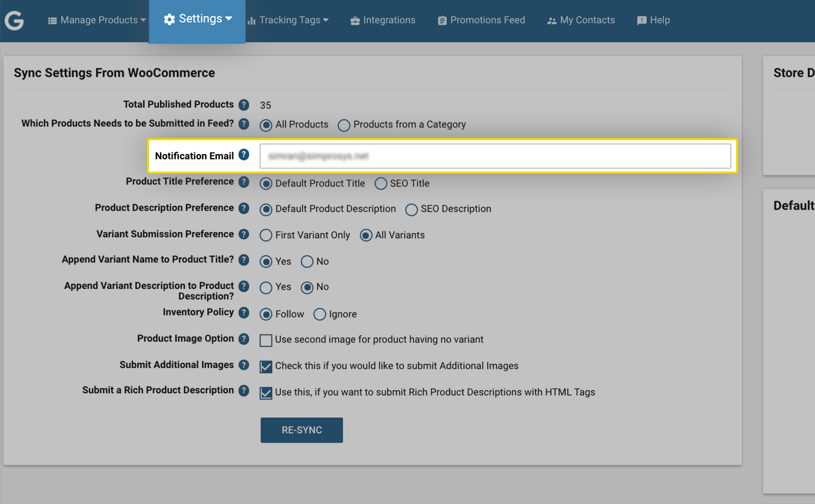Go to the Integrations page
815x504 pixels.
coord(383,20)
